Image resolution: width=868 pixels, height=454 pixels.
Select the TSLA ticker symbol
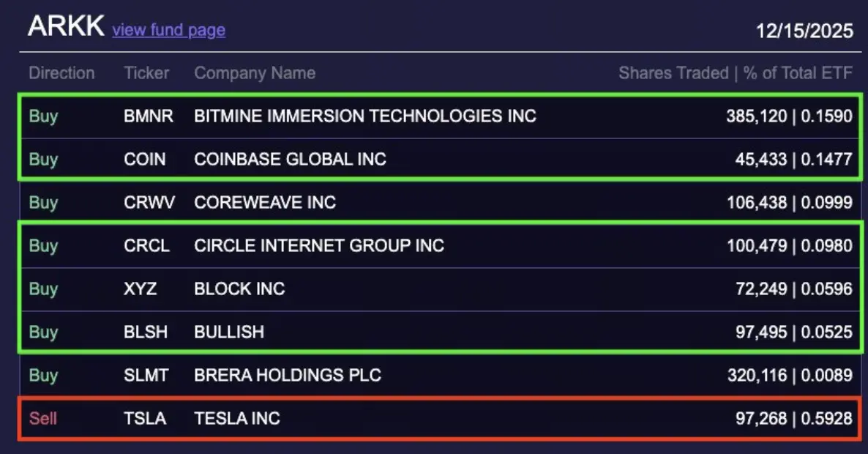144,418
